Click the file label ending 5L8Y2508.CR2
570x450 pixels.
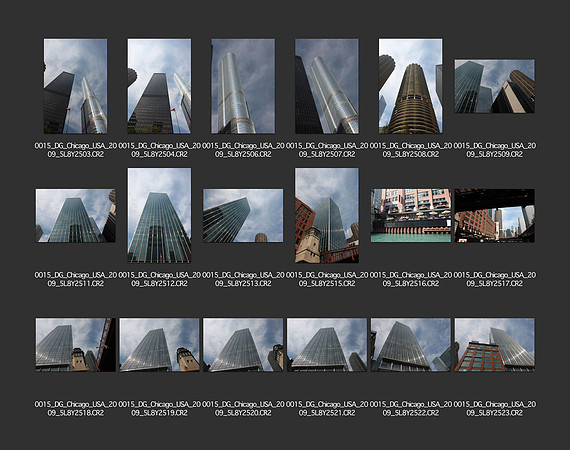[x=411, y=150]
